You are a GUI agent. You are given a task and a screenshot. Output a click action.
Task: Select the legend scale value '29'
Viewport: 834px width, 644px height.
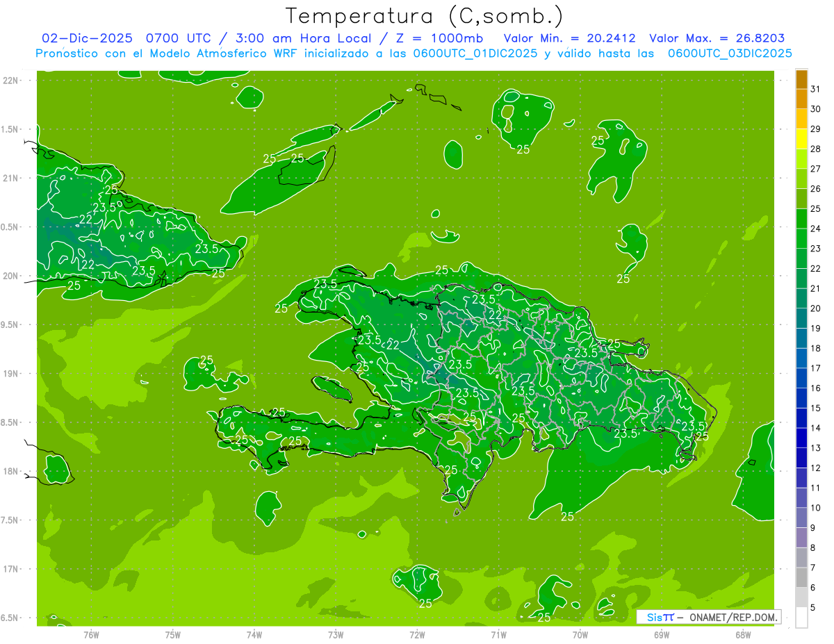click(x=816, y=129)
